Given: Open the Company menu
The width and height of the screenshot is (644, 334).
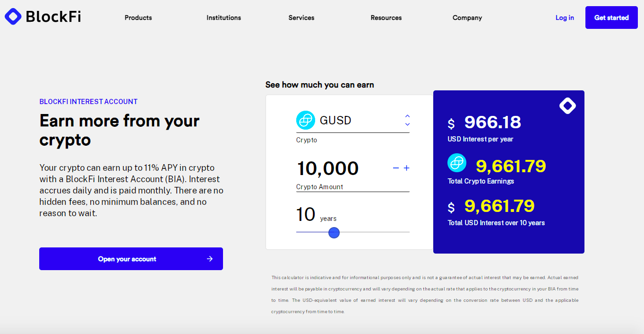Looking at the screenshot, I should [x=467, y=18].
